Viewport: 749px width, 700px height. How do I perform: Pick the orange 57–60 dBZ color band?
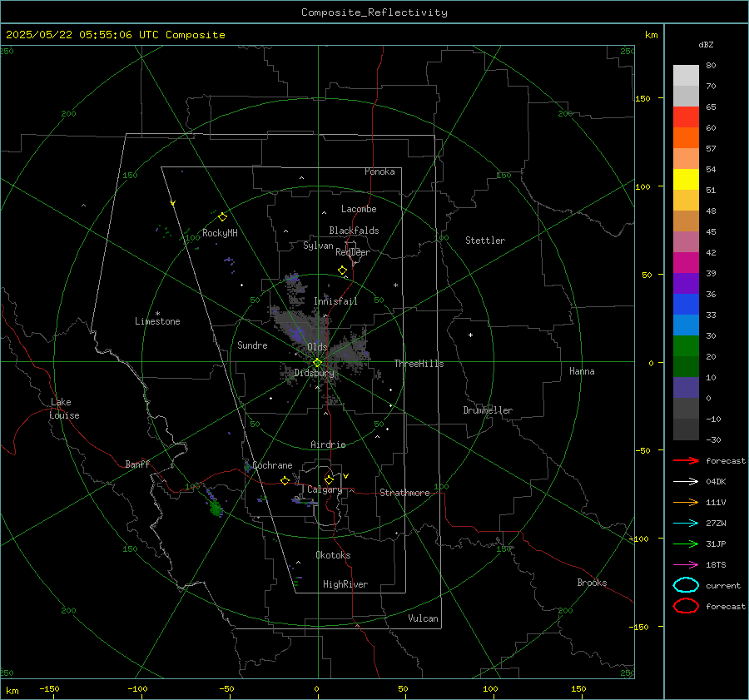686,137
